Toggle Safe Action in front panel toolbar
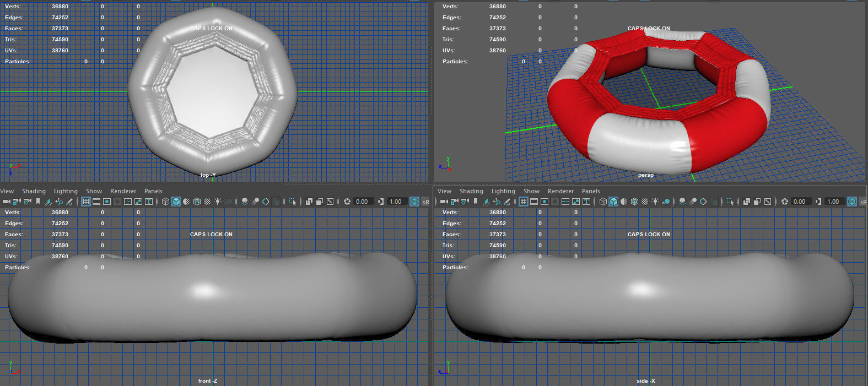The height and width of the screenshot is (386, 868). pyautogui.click(x=138, y=202)
